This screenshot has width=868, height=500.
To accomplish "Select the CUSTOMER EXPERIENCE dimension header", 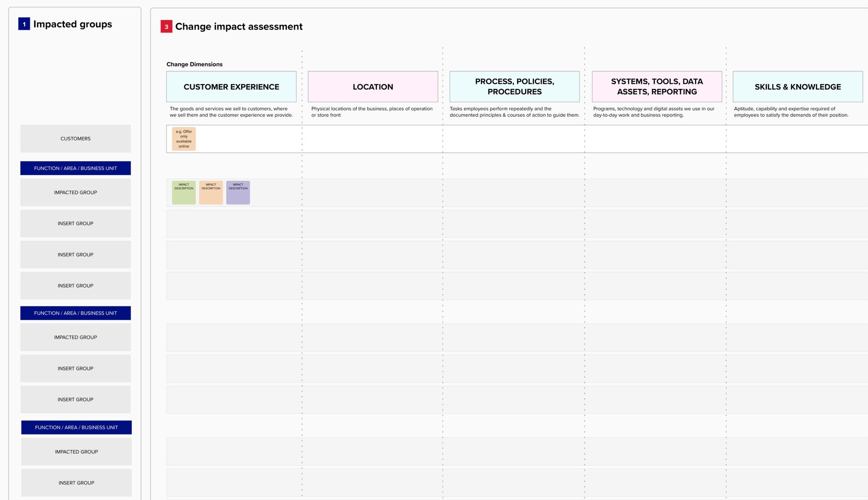I will tap(231, 86).
